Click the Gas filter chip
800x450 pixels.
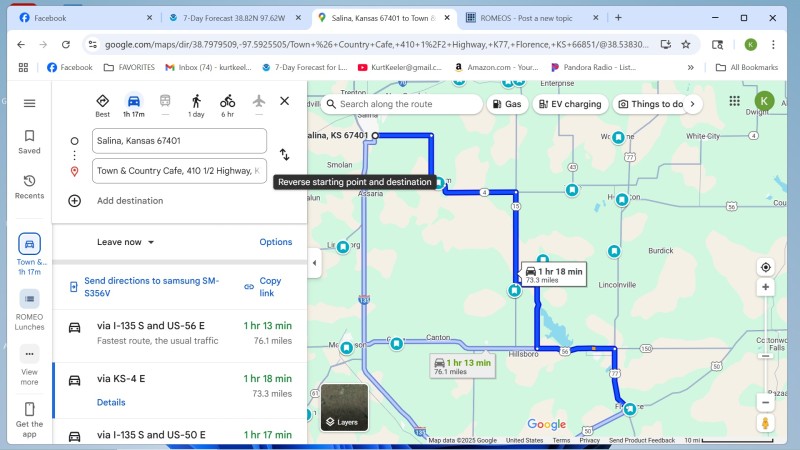coord(507,104)
